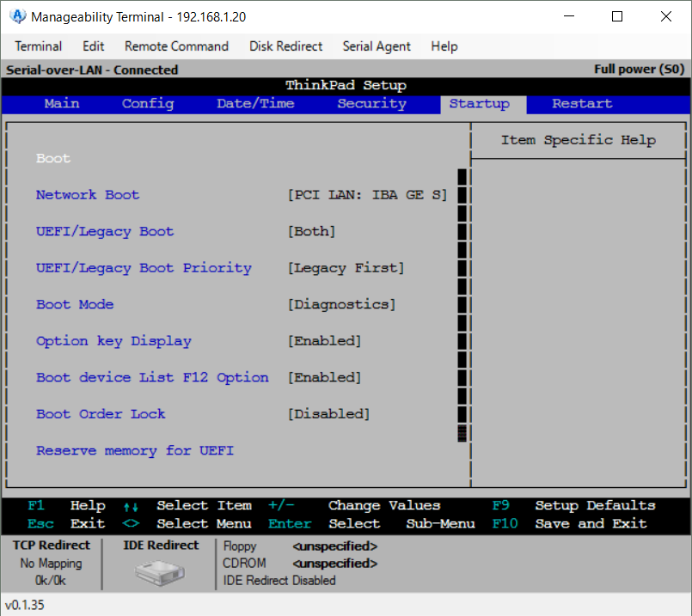
Task: Select the Date/Time tab in BIOS
Action: pyautogui.click(x=255, y=104)
